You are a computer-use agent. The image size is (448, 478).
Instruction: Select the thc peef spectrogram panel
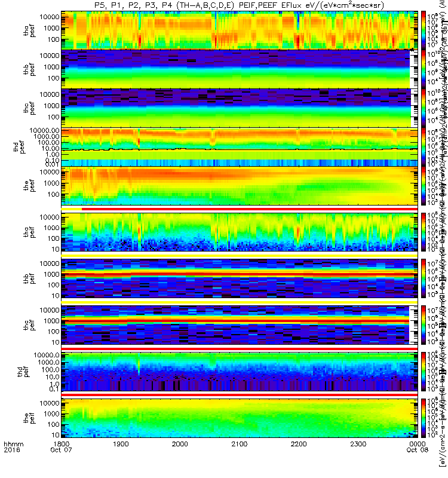point(240,108)
